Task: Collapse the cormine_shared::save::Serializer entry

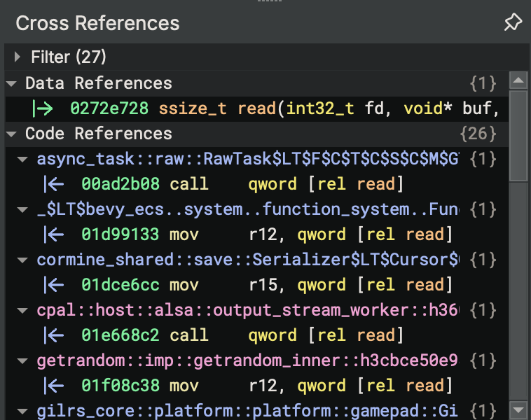Action: pos(22,260)
